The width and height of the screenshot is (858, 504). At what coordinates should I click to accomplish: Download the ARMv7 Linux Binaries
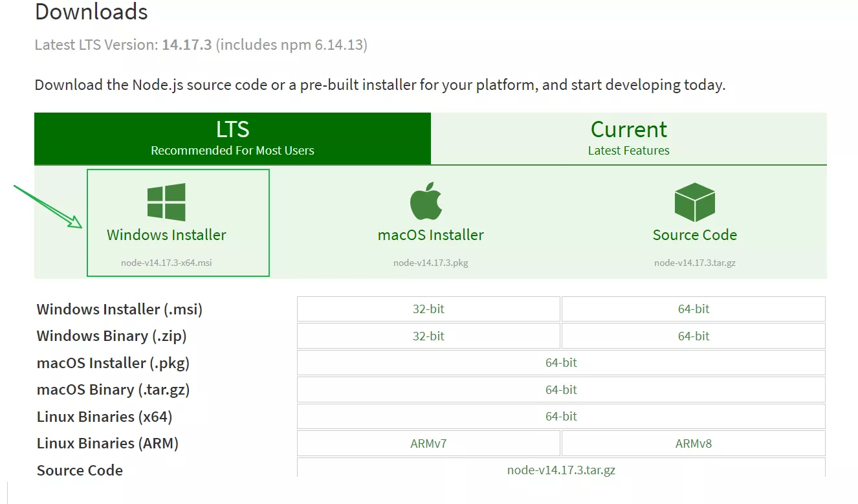[428, 443]
